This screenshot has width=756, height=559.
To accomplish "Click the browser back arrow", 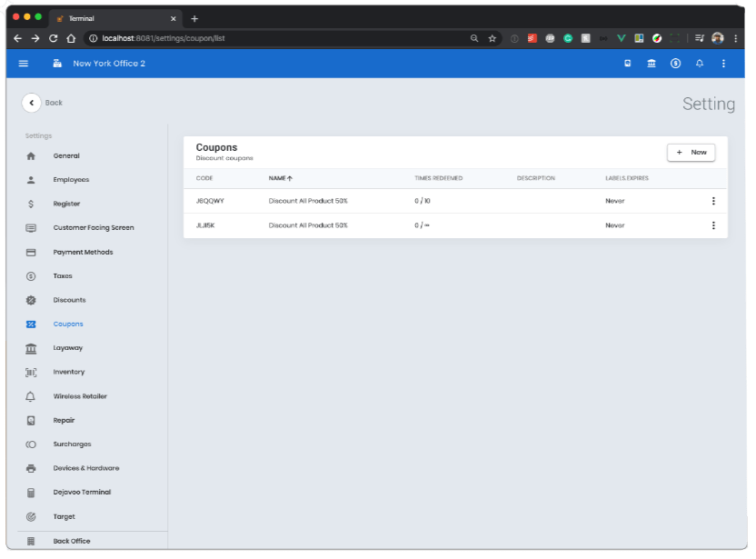I will point(18,38).
